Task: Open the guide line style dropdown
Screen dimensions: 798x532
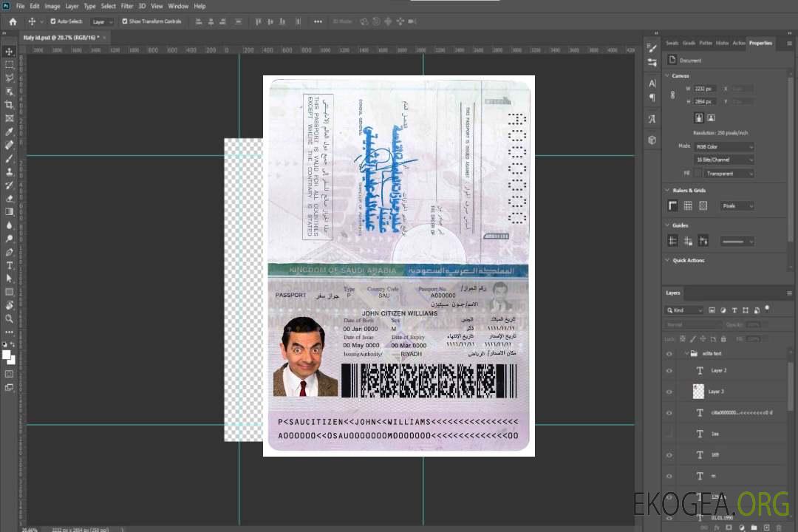Action: 737,242
